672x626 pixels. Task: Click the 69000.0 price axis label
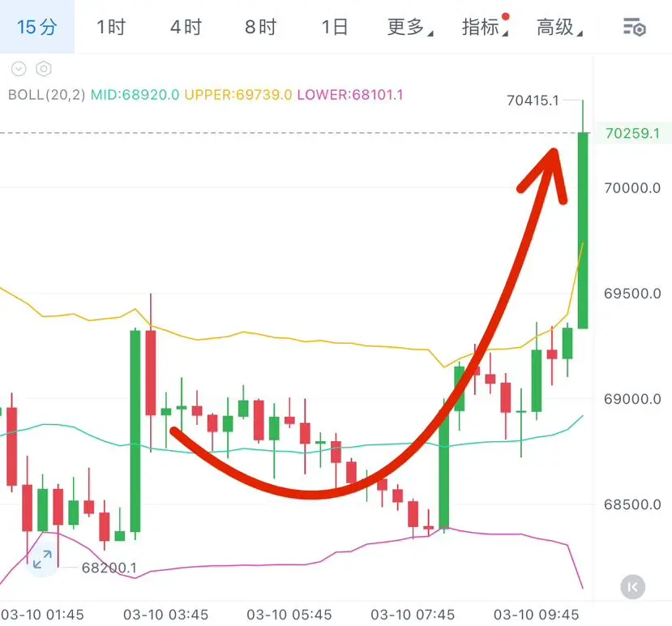[x=632, y=399]
